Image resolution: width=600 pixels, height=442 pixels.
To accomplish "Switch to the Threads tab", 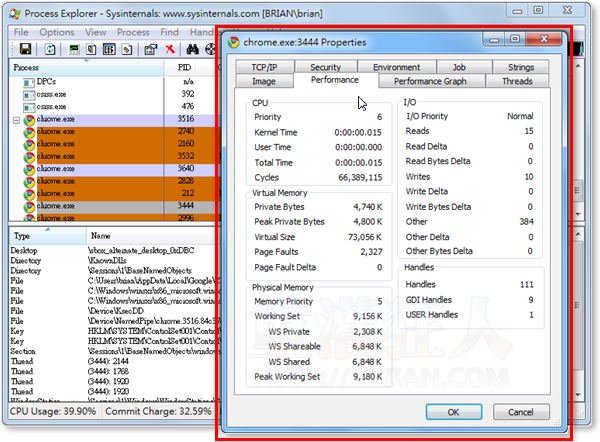I will point(517,81).
